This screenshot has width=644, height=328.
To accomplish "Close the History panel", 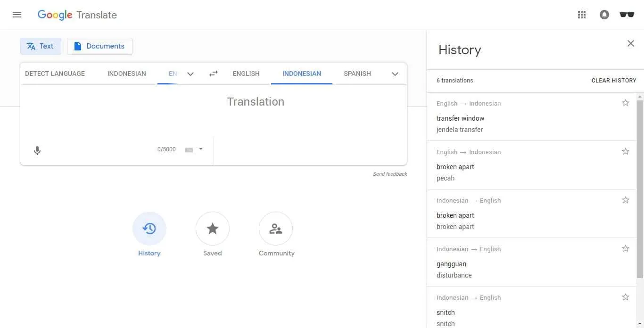I will click(630, 43).
